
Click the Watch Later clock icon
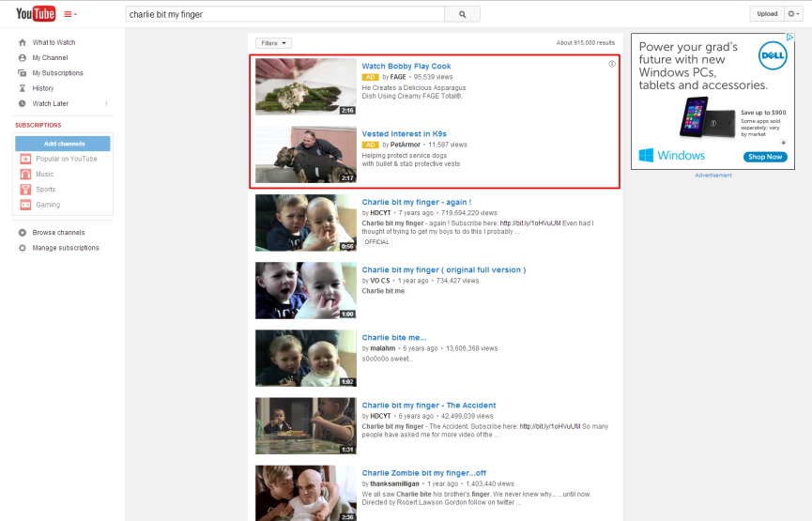pyautogui.click(x=23, y=103)
